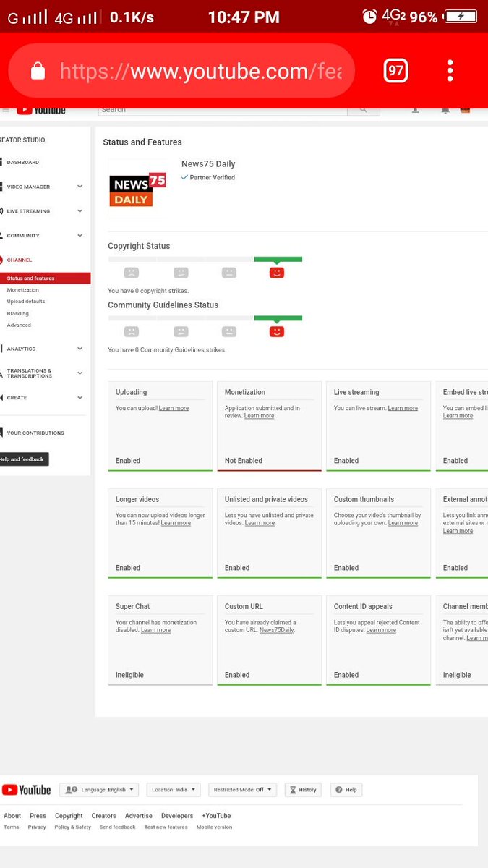Open the Policy & Safety footer link
This screenshot has width=488, height=868.
coord(73,827)
